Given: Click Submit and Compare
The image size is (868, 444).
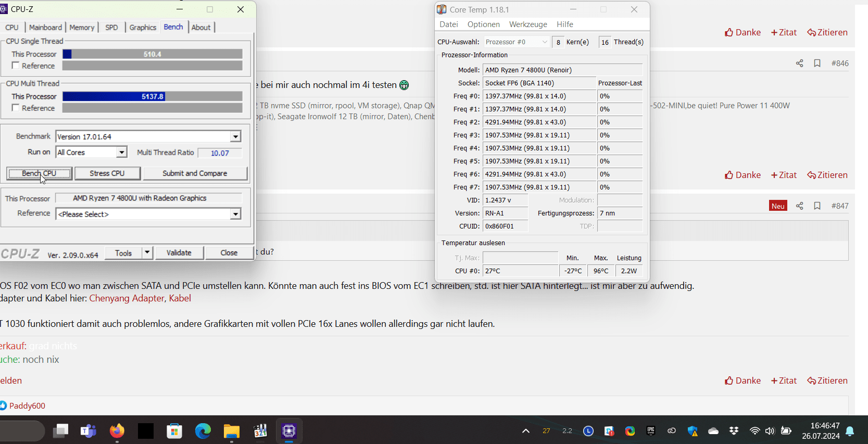Looking at the screenshot, I should pos(195,173).
